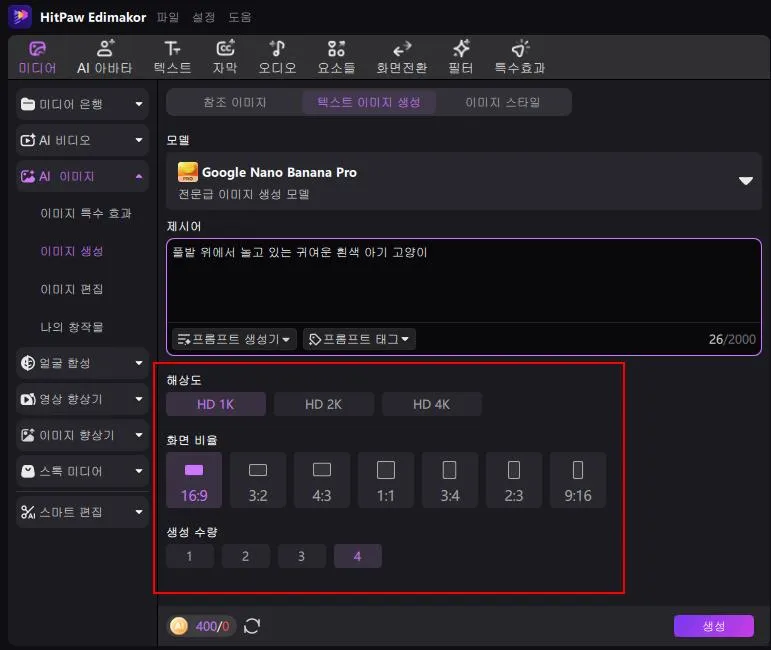The height and width of the screenshot is (650, 771).
Task: Click the 스톡 미디어 icon
Action: 28,471
